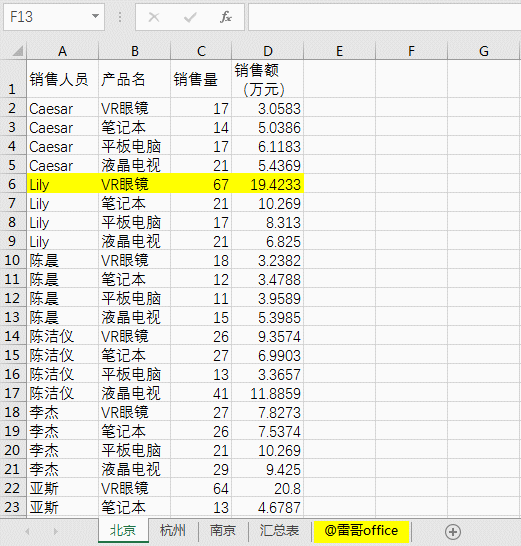The image size is (521, 546).
Task: Select row 13 header
Action: click(13, 317)
